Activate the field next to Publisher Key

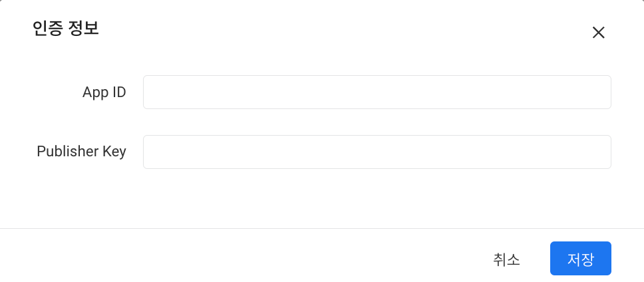(x=377, y=152)
